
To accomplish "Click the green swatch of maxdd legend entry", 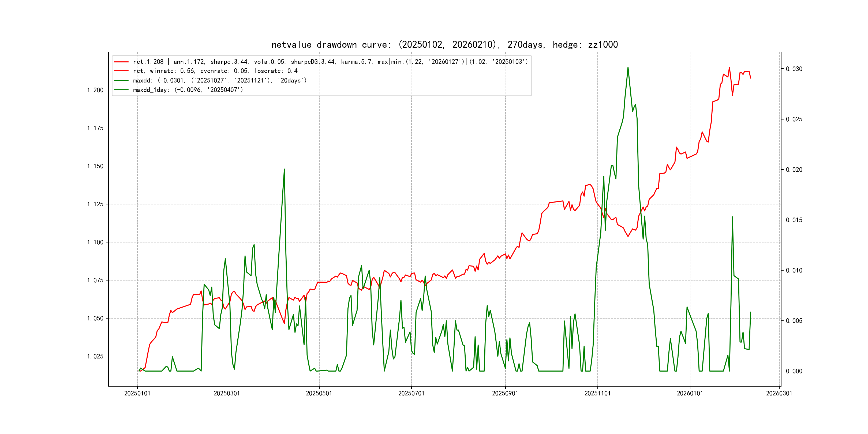I will (x=121, y=81).
